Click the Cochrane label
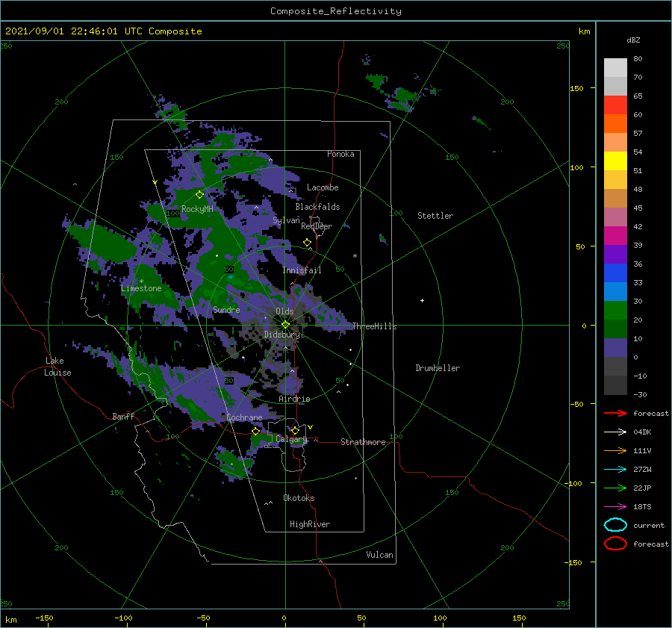Viewport: 672px width, 628px height. point(244,417)
